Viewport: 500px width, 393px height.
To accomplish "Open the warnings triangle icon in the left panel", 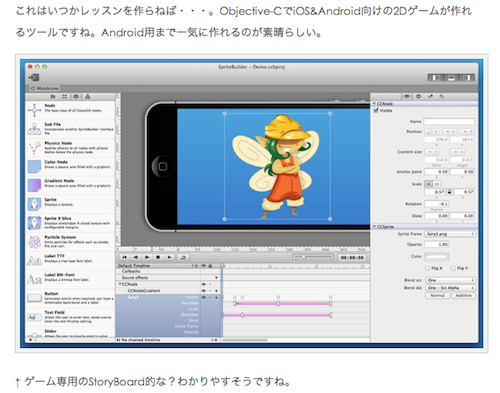I will tap(87, 97).
